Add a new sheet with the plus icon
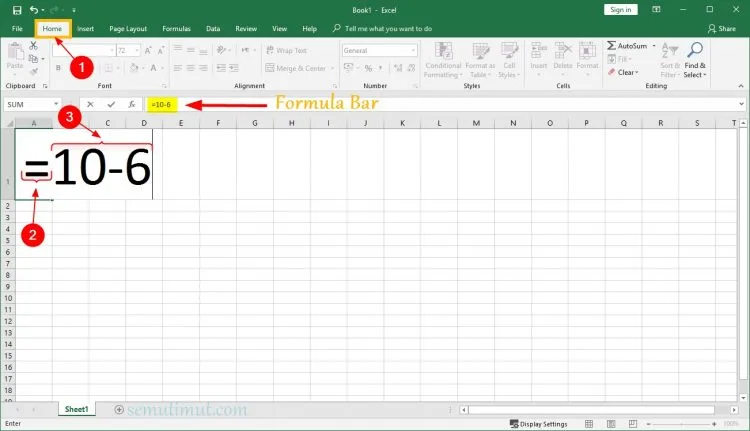 click(x=119, y=409)
